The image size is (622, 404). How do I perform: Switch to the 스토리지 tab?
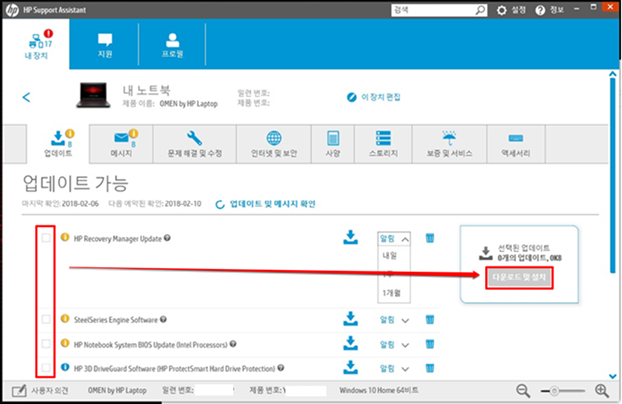coord(383,144)
